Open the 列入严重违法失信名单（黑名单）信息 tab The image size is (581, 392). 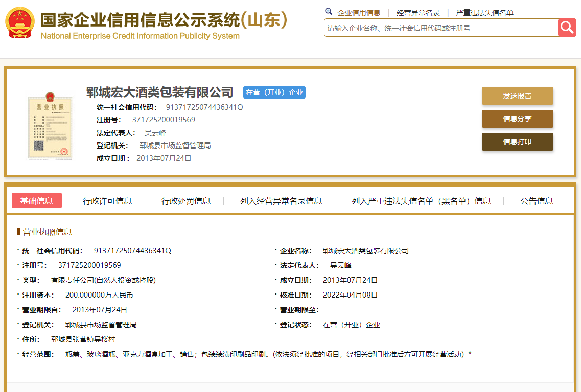(421, 201)
